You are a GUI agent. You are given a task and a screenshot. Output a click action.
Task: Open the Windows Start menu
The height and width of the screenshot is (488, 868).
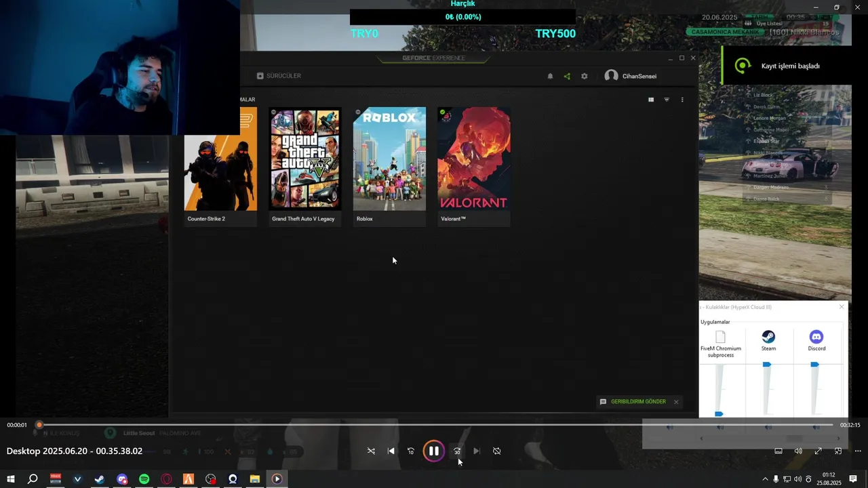11,479
